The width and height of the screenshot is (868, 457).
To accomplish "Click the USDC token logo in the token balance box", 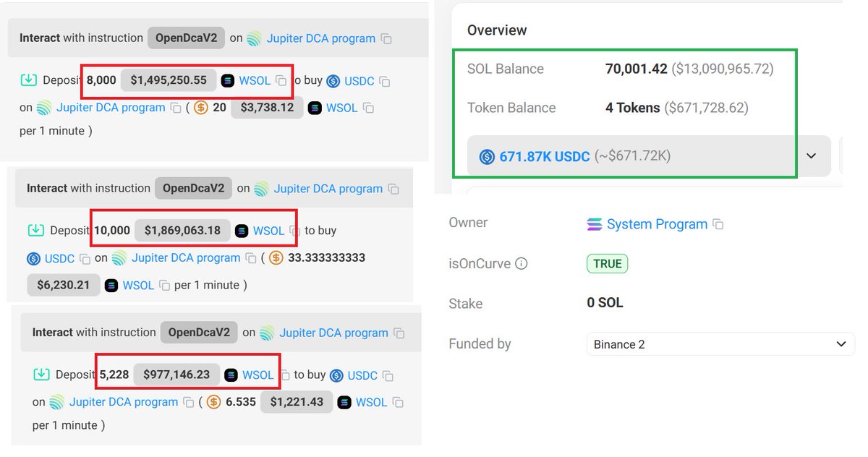I will coord(487,156).
